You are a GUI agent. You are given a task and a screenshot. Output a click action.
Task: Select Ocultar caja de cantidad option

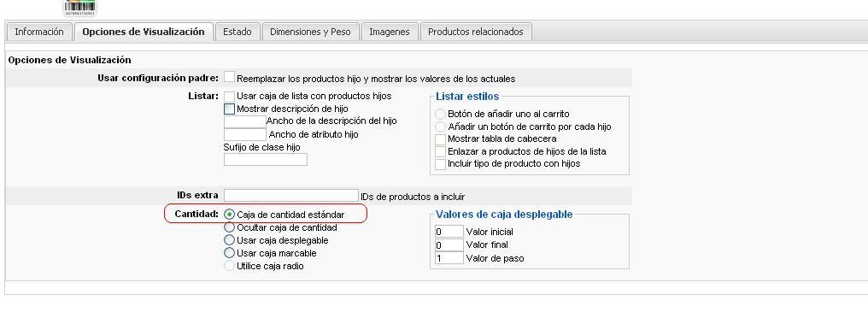click(229, 227)
